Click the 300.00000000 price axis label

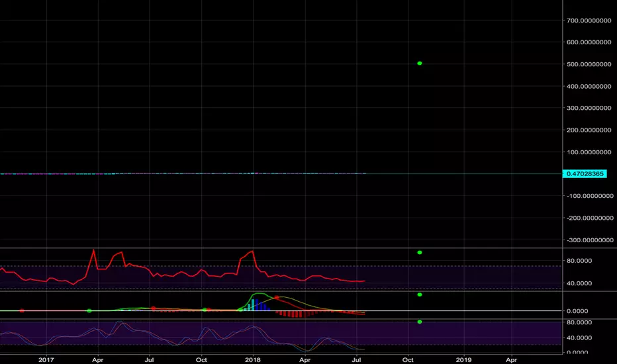[x=589, y=108]
